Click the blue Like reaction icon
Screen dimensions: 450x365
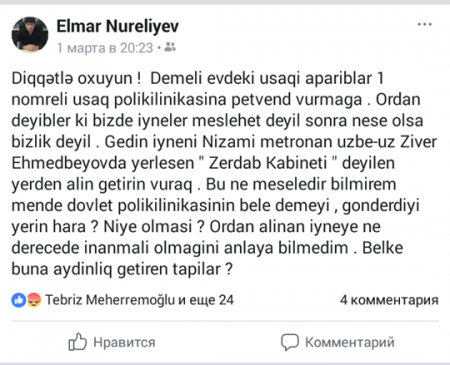click(x=19, y=300)
